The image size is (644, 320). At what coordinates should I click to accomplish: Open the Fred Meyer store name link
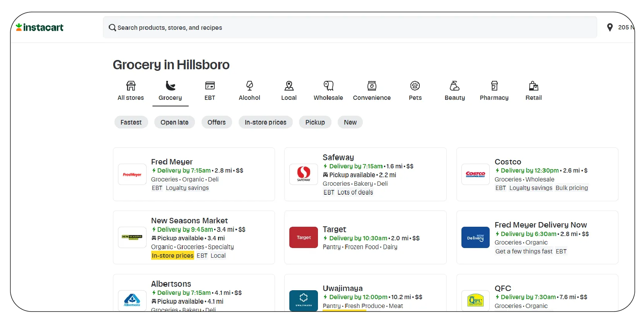click(x=172, y=162)
